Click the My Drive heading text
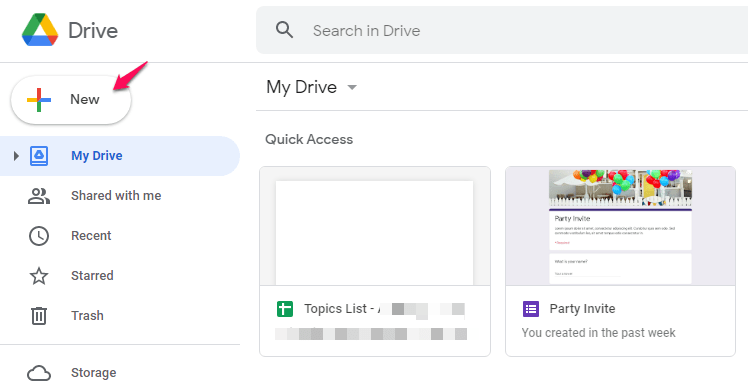Image resolution: width=748 pixels, height=387 pixels. coord(301,87)
